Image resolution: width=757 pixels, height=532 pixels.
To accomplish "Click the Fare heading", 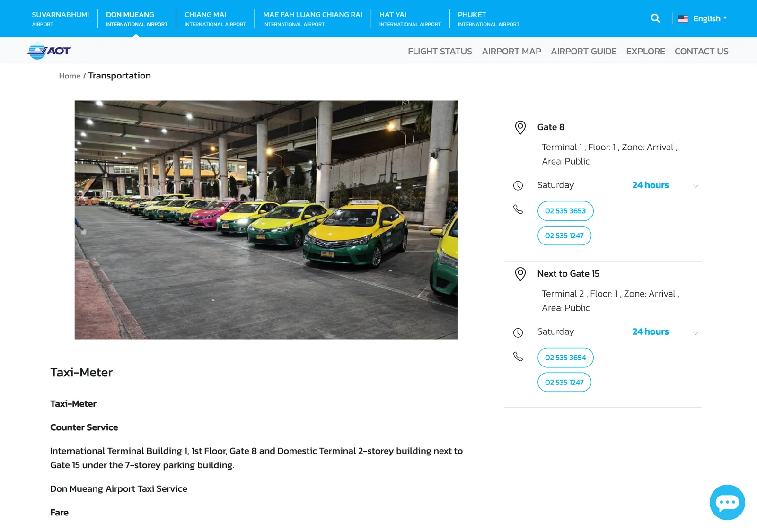I will pos(59,512).
